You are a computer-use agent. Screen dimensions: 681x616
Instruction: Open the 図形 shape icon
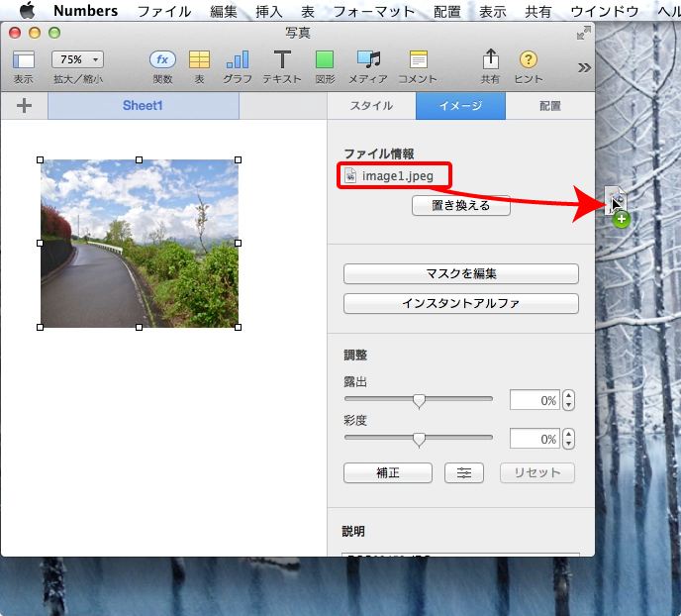tap(325, 59)
